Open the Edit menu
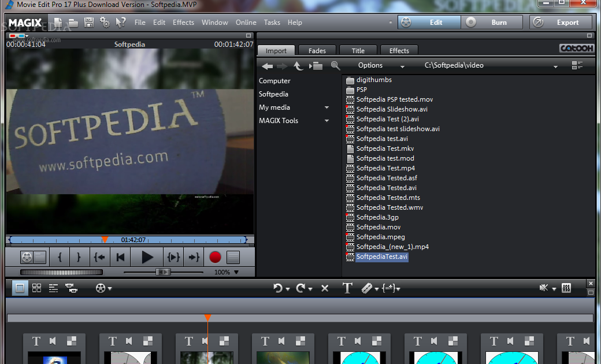Image resolution: width=601 pixels, height=364 pixels. 159,23
